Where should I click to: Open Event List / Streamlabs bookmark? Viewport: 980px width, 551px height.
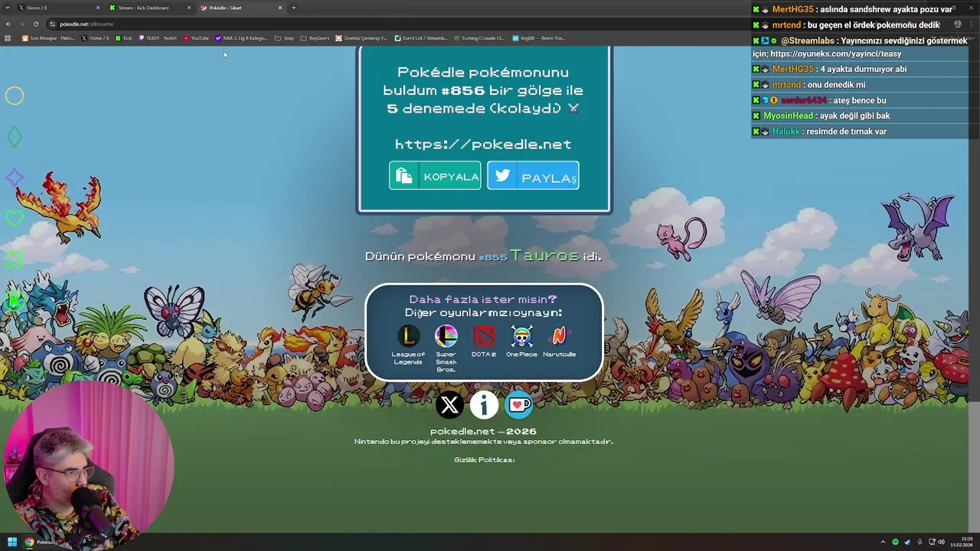tap(421, 38)
